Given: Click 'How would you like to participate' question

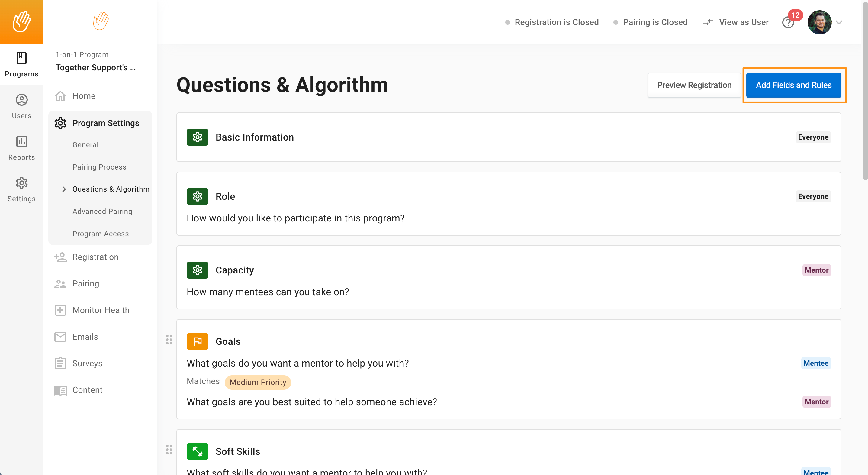Looking at the screenshot, I should [x=295, y=218].
